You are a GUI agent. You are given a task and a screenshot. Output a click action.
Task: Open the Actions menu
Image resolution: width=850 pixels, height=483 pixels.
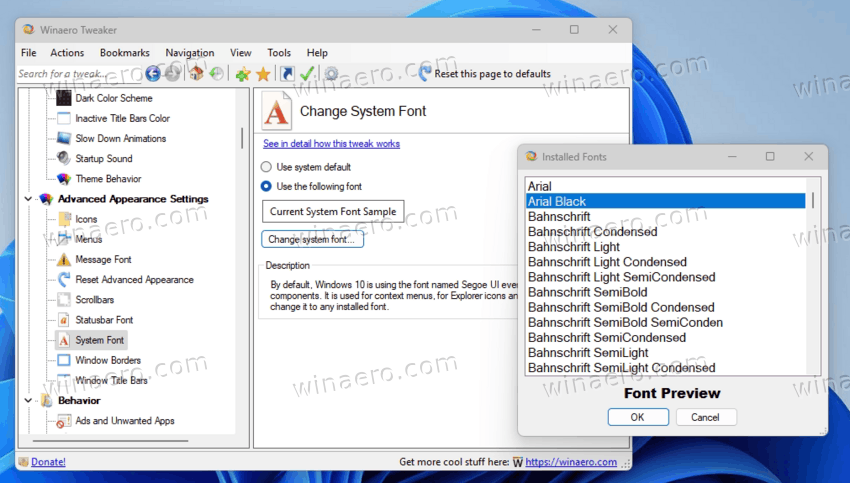point(67,53)
